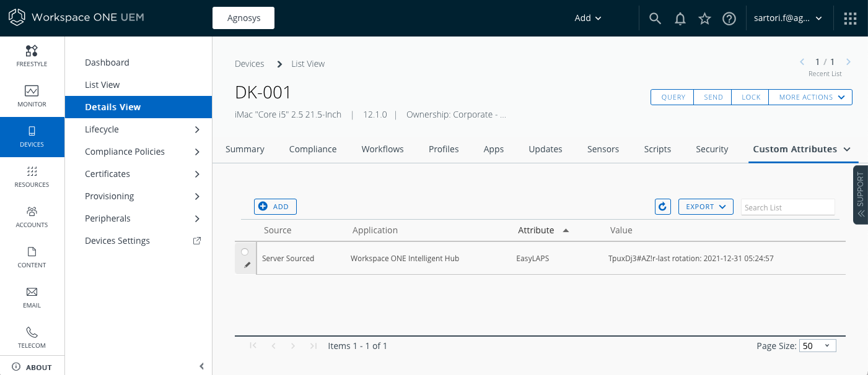The width and height of the screenshot is (868, 375).
Task: Go to previous page of items
Action: click(273, 346)
